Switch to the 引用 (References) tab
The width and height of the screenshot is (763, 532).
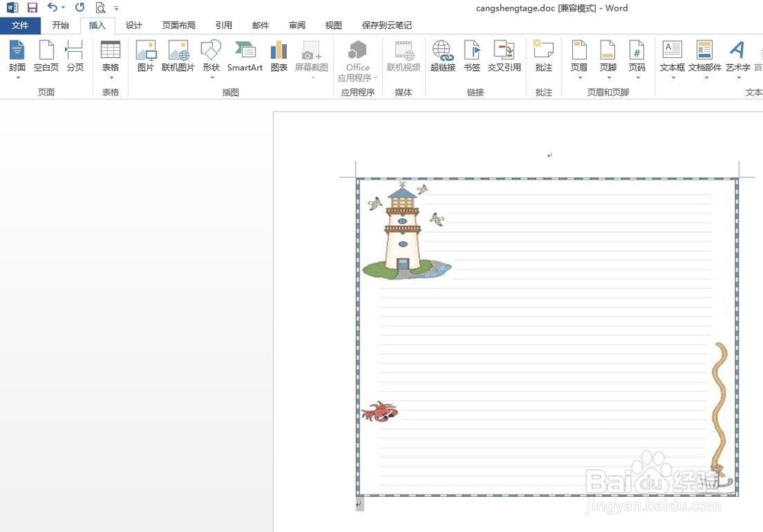pyautogui.click(x=224, y=25)
